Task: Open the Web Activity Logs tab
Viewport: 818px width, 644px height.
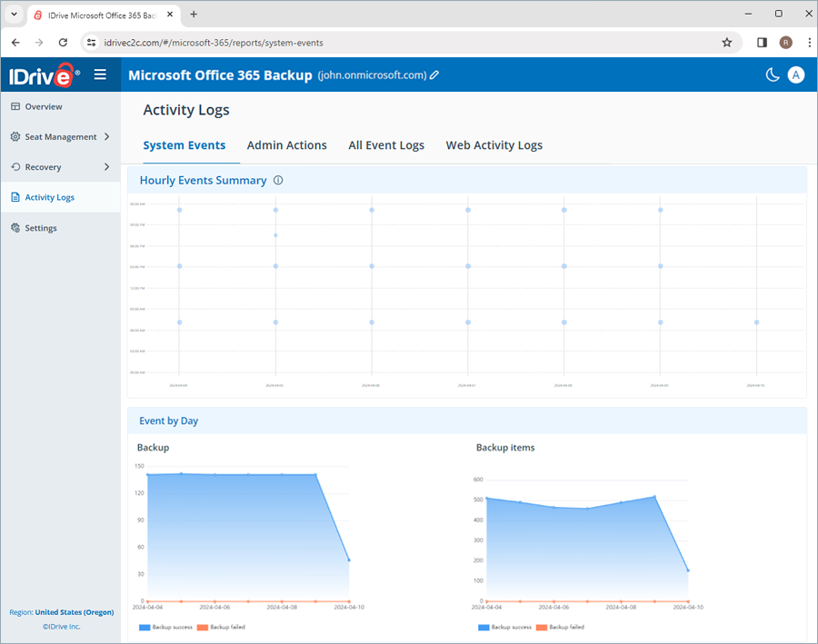Action: point(494,145)
